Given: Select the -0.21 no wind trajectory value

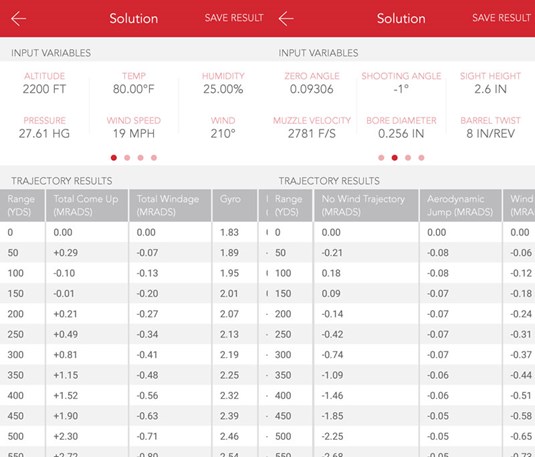Looking at the screenshot, I should point(332,253).
